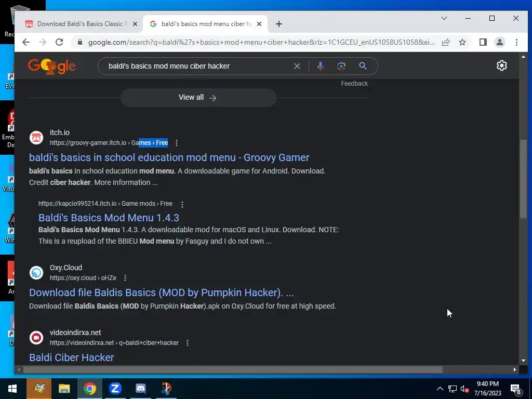Click the videoindirxa.net site name
Viewport: 532px width, 399px height.
point(75,332)
